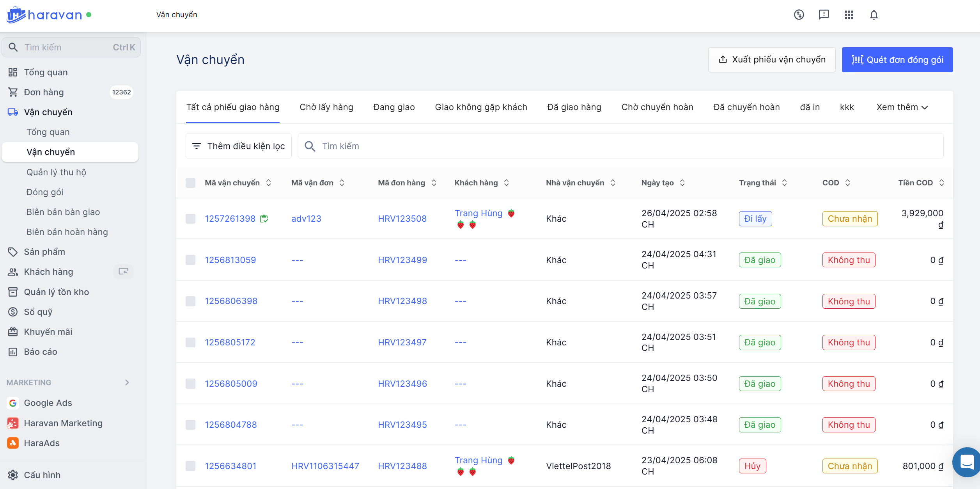Click the clipboard icon next to 1257261398

pos(264,219)
